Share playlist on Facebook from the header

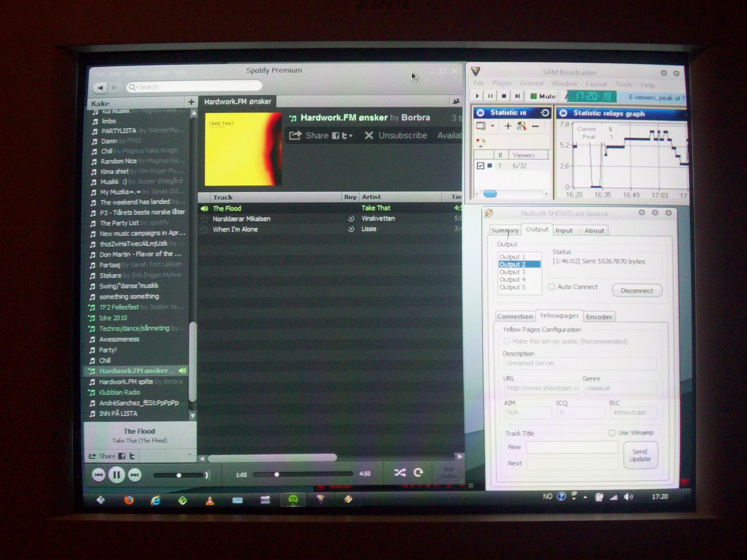pos(335,136)
